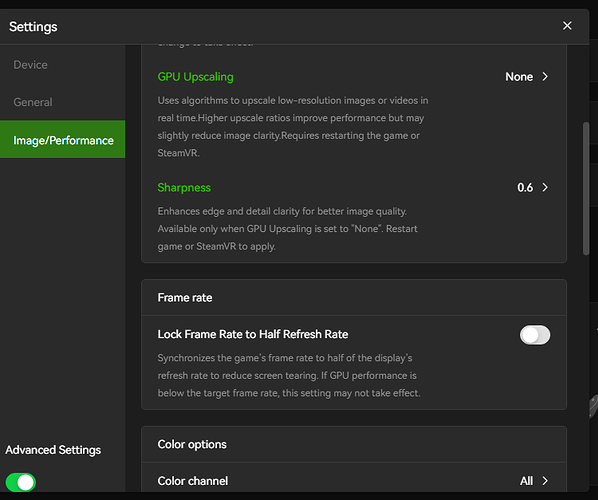The image size is (598, 500).
Task: Click the frame rate synchronization description
Action: (289, 375)
